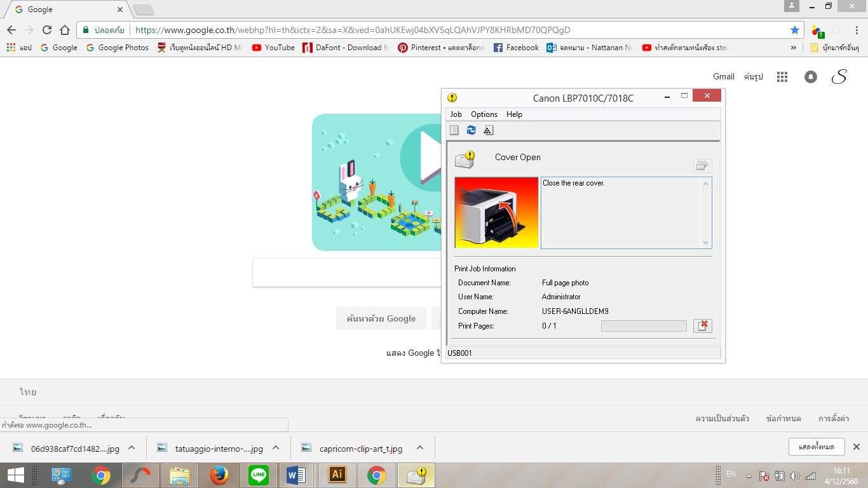Screen dimensions: 868x488
Task: Click the Chrome home button
Action: tap(64, 30)
